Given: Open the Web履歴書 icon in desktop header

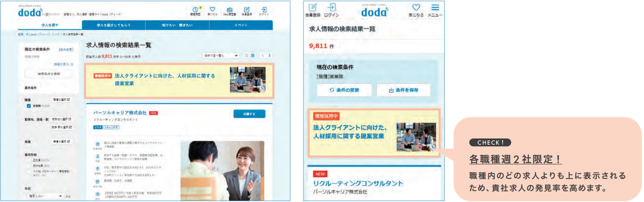Looking at the screenshot, I should click(229, 11).
